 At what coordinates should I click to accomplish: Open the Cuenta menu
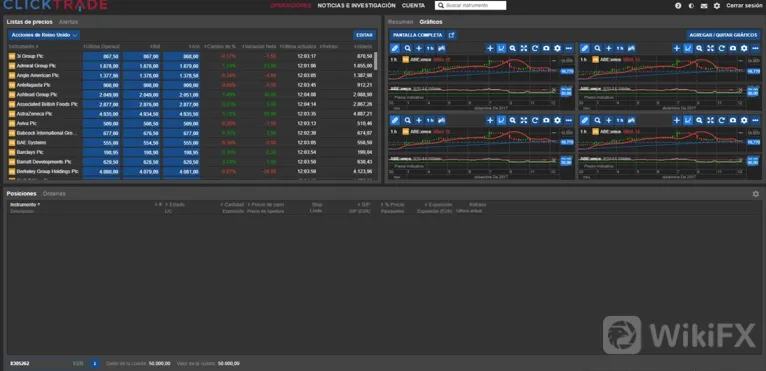click(413, 6)
